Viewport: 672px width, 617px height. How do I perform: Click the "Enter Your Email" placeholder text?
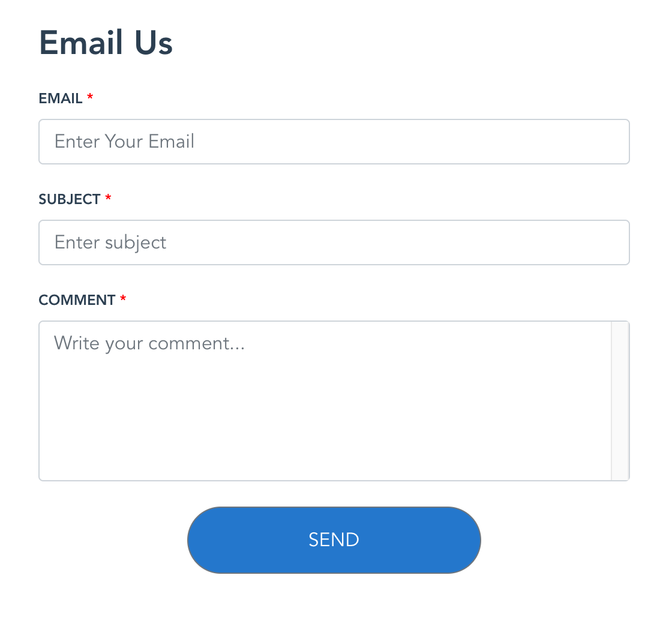(124, 142)
